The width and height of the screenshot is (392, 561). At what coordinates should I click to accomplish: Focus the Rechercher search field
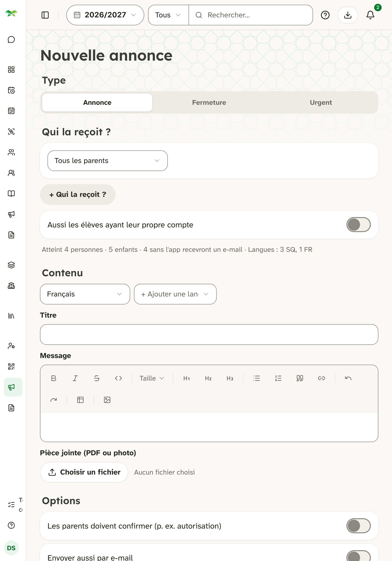coord(251,15)
